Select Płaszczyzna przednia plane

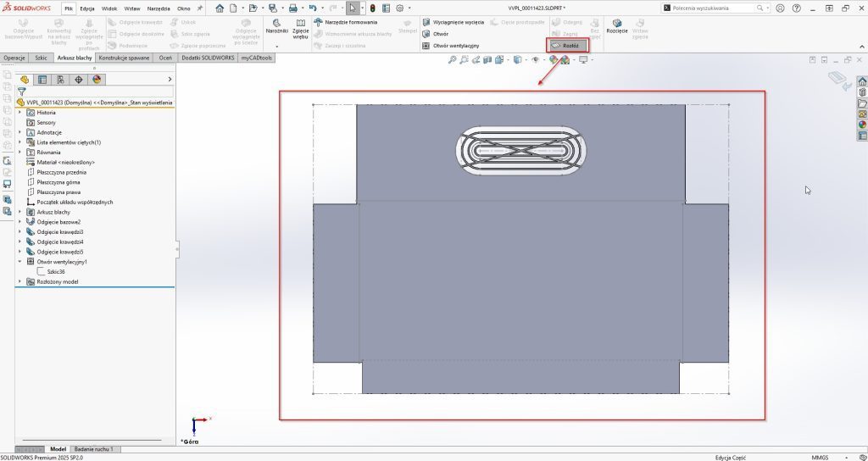click(x=61, y=172)
